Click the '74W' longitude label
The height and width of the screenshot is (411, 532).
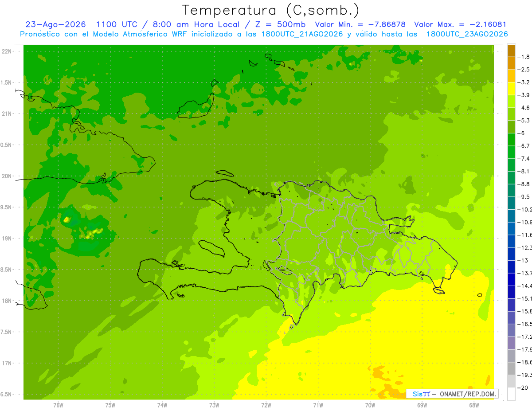[162, 405]
